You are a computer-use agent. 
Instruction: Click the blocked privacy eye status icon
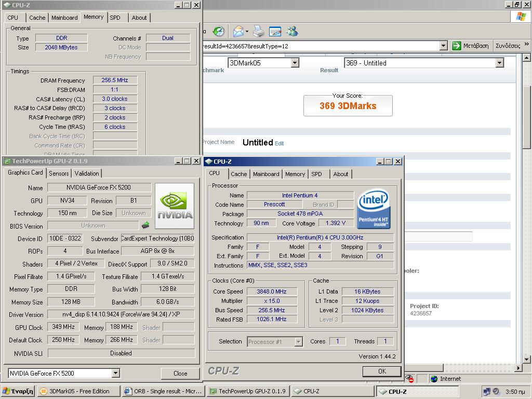(410, 379)
